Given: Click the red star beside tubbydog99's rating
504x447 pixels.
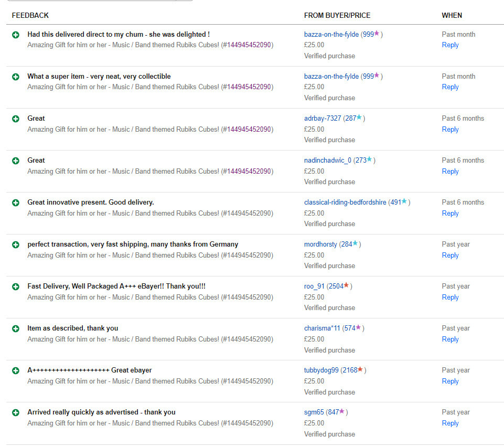Looking at the screenshot, I should pos(361,370).
